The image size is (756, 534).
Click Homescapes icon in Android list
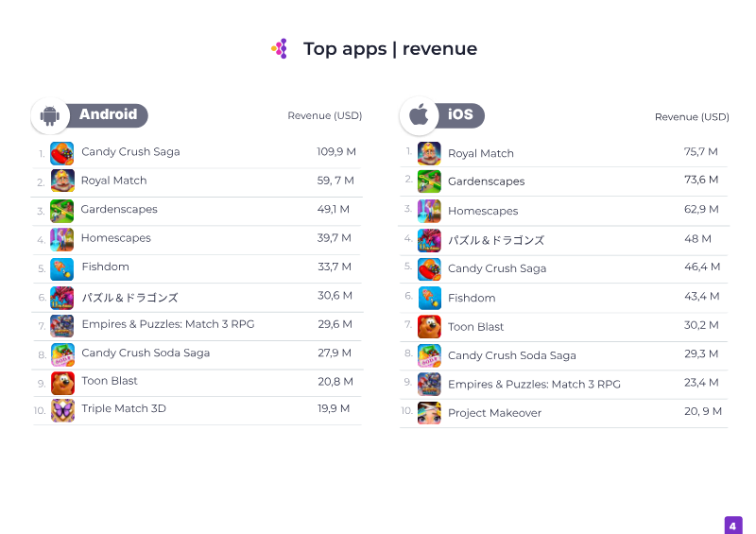click(x=62, y=240)
